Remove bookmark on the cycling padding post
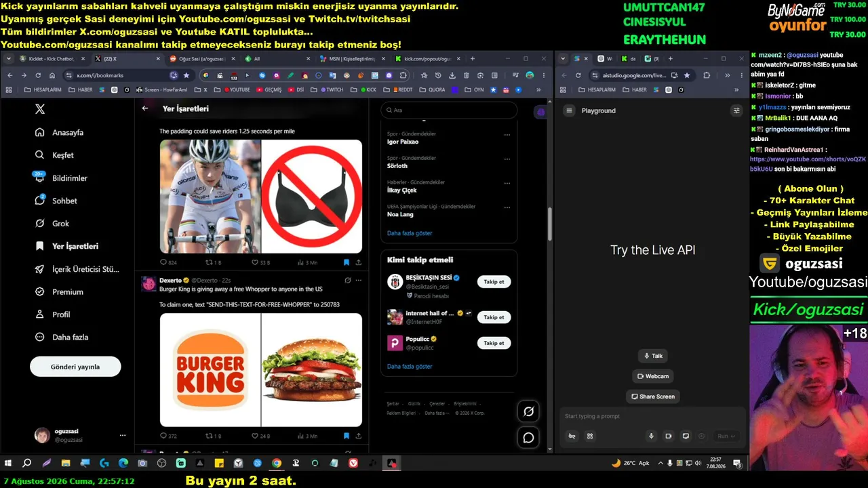Image resolution: width=868 pixels, height=488 pixels. (x=346, y=262)
